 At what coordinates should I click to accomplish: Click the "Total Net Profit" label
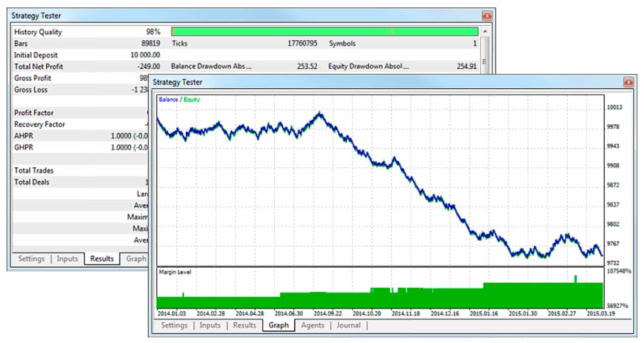(x=39, y=66)
